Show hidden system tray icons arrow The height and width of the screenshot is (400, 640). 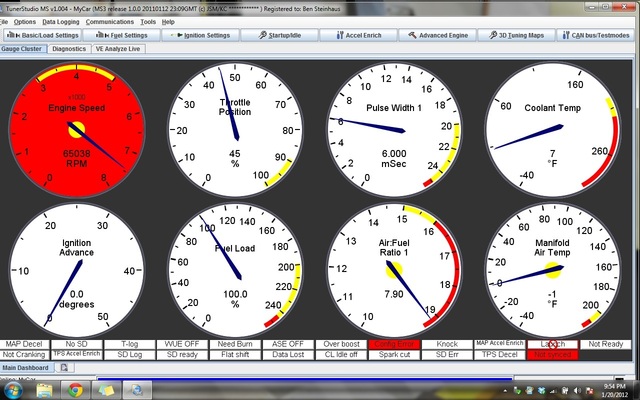point(505,391)
